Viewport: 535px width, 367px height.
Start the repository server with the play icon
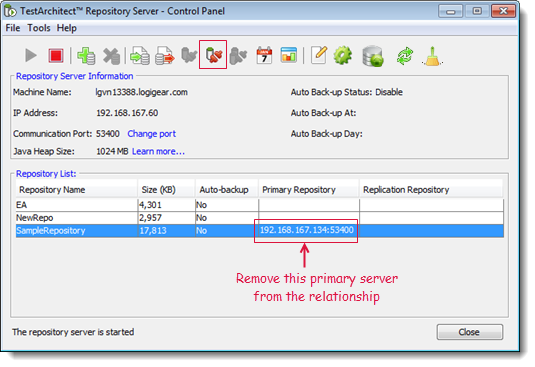pos(31,56)
